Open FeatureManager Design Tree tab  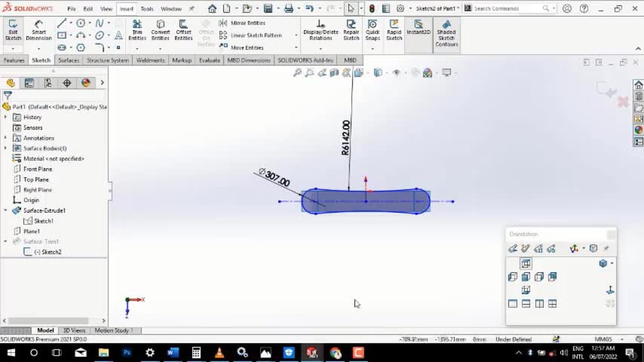(x=11, y=83)
